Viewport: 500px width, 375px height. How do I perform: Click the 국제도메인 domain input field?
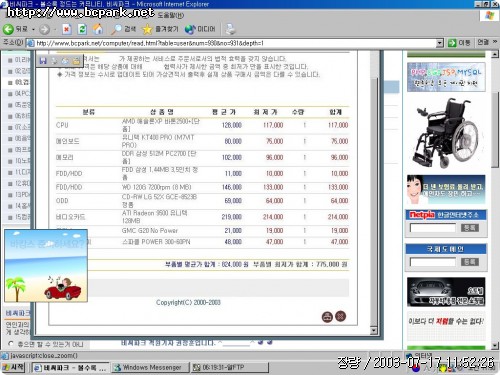point(432,262)
